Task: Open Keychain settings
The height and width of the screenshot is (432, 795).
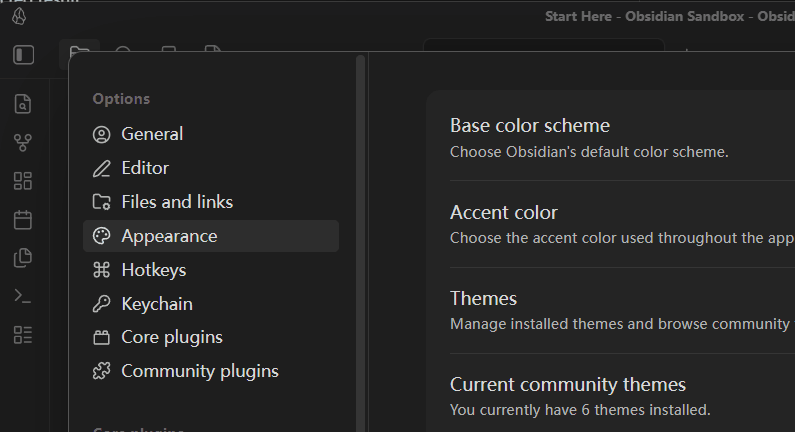Action: point(157,304)
